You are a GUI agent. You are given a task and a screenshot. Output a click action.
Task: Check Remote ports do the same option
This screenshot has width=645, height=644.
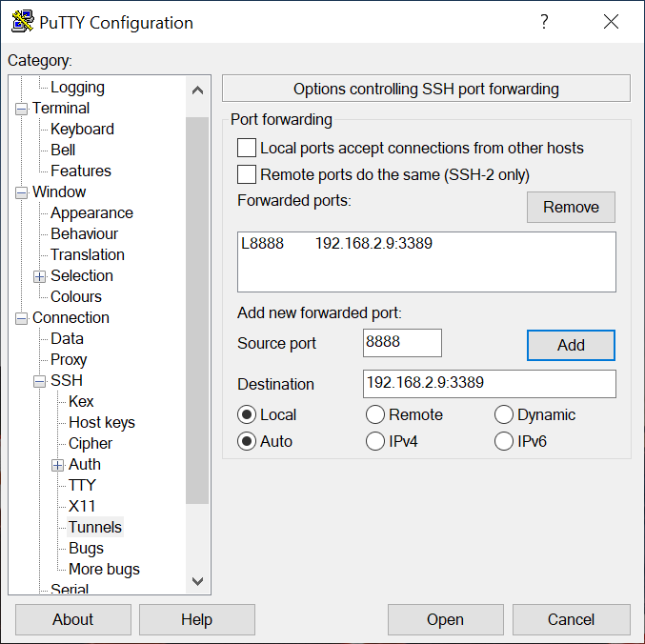click(x=247, y=174)
